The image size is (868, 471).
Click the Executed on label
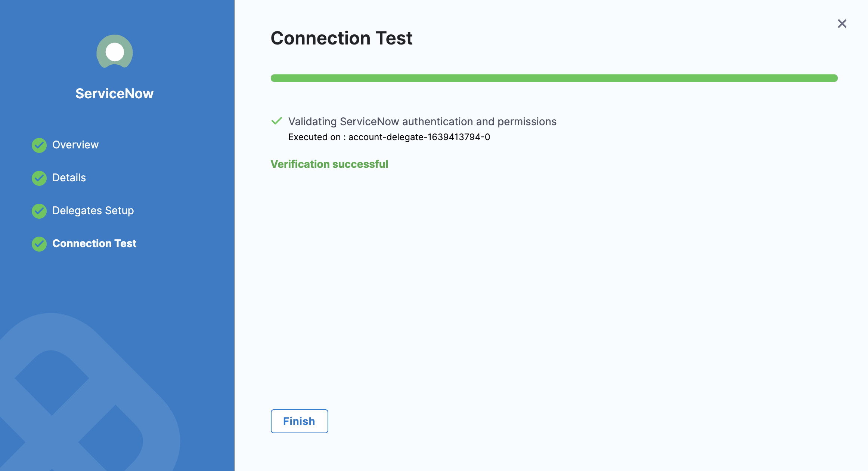coord(314,137)
